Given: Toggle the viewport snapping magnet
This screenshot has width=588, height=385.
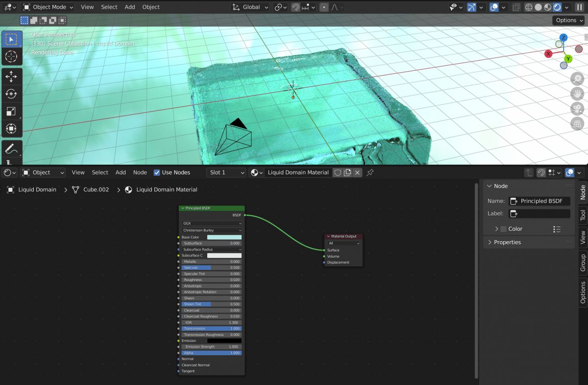Looking at the screenshot, I should tap(295, 7).
